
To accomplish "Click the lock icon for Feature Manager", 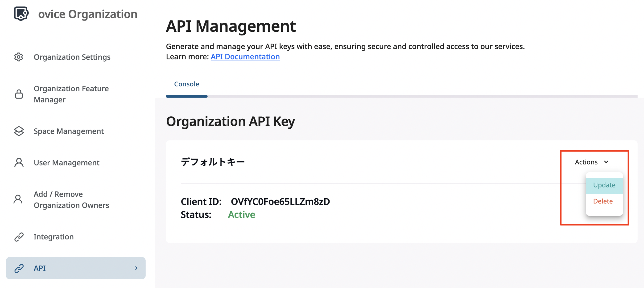I will pos(19,94).
